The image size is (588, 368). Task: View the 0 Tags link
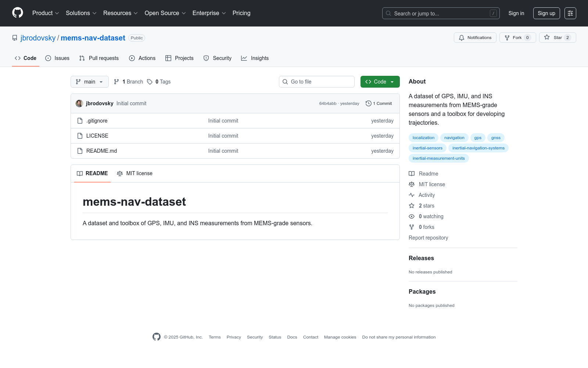159,82
